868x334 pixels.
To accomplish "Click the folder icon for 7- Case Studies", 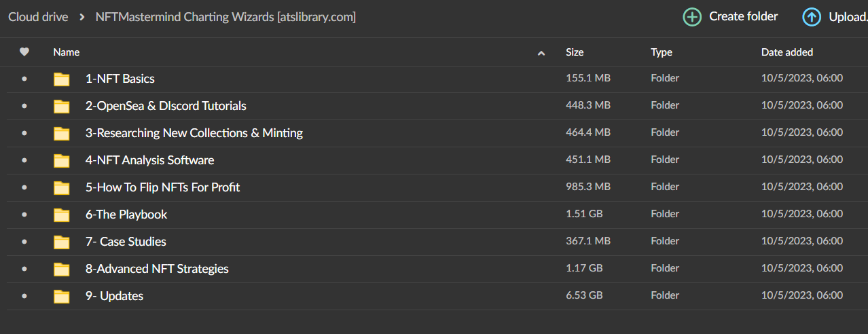I will 62,242.
